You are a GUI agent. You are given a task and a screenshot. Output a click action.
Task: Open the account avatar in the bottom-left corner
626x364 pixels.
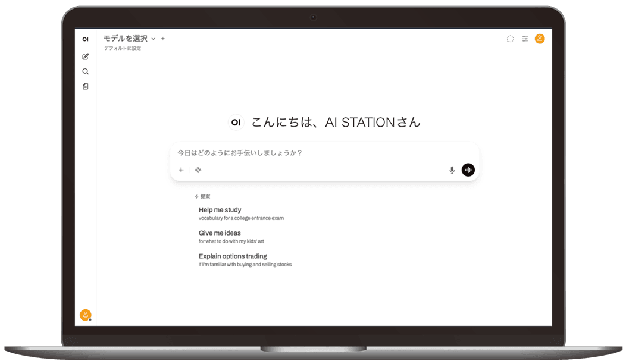point(85,315)
